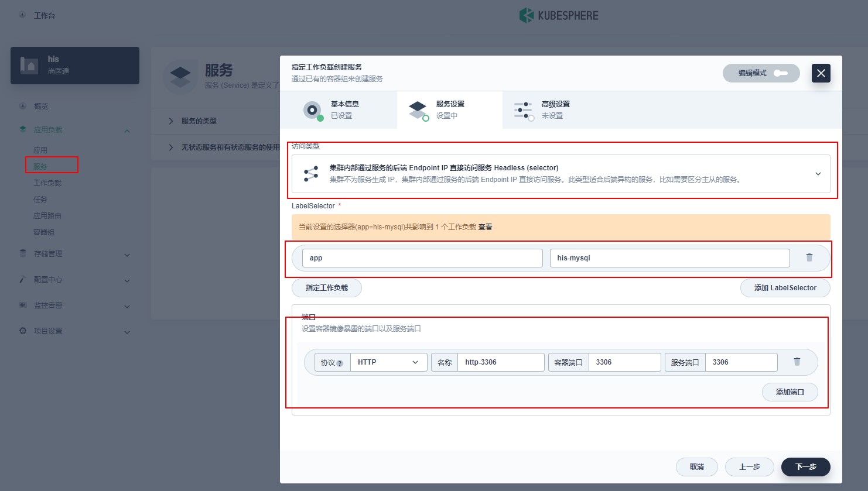868x491 pixels.
Task: Open 服务 in the sidebar
Action: 40,167
